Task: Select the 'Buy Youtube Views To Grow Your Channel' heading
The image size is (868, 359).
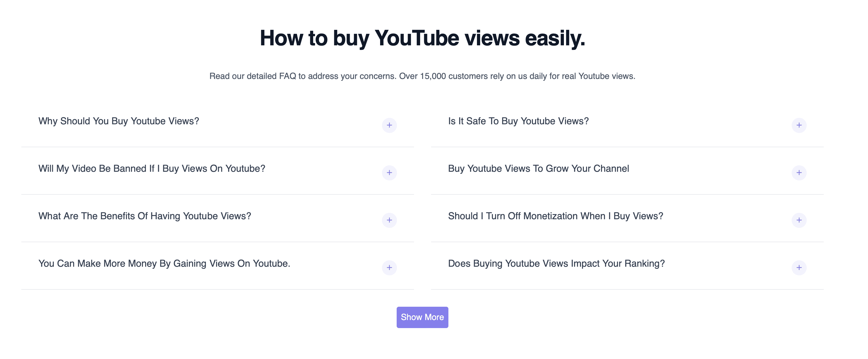Action: pyautogui.click(x=538, y=168)
